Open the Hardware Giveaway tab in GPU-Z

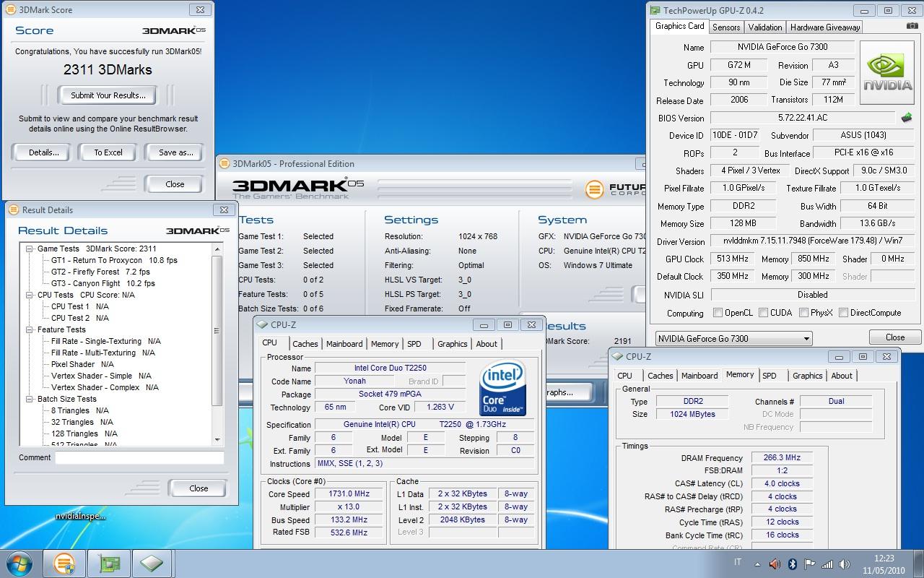(825, 27)
